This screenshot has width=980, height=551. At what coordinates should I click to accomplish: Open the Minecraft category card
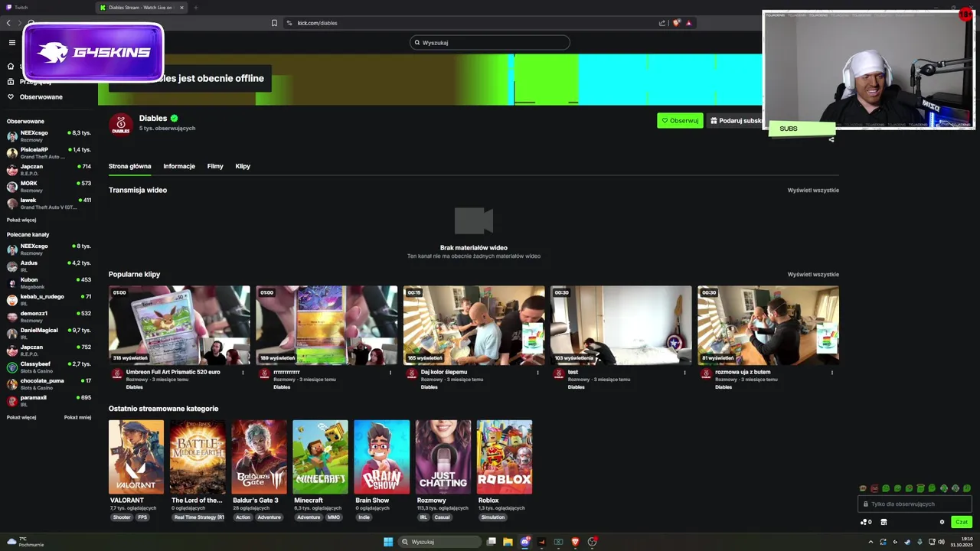320,457
